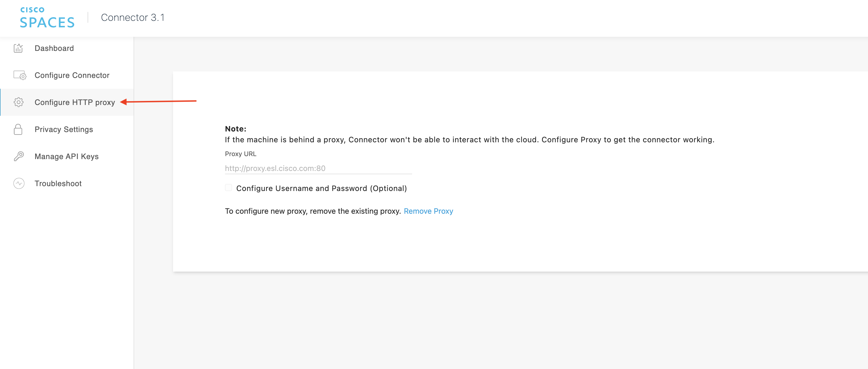Click the Manage API Keys key icon
Image resolution: width=868 pixels, height=369 pixels.
pyautogui.click(x=19, y=156)
